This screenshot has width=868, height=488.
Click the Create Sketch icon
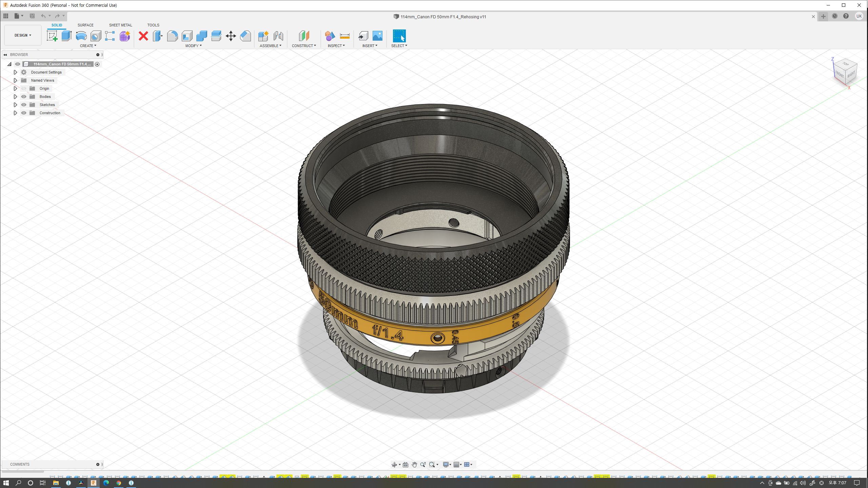click(52, 36)
